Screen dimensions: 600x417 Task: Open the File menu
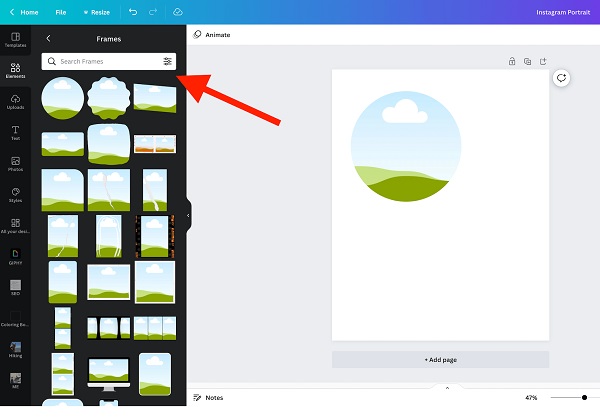(60, 12)
